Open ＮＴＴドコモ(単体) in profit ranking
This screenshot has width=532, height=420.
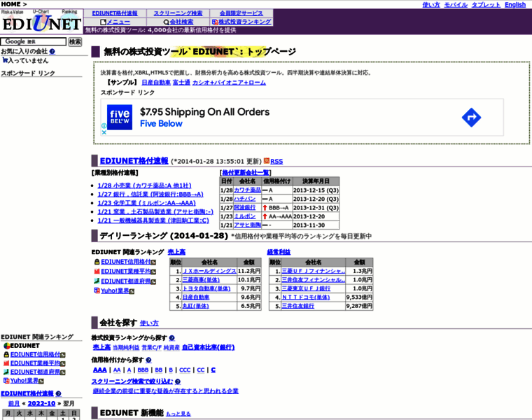tap(306, 297)
